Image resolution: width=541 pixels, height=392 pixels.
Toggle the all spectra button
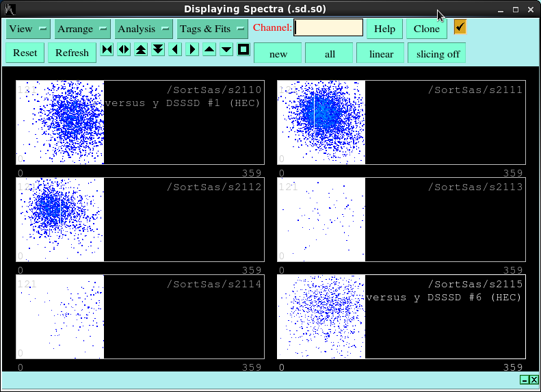[x=329, y=53]
